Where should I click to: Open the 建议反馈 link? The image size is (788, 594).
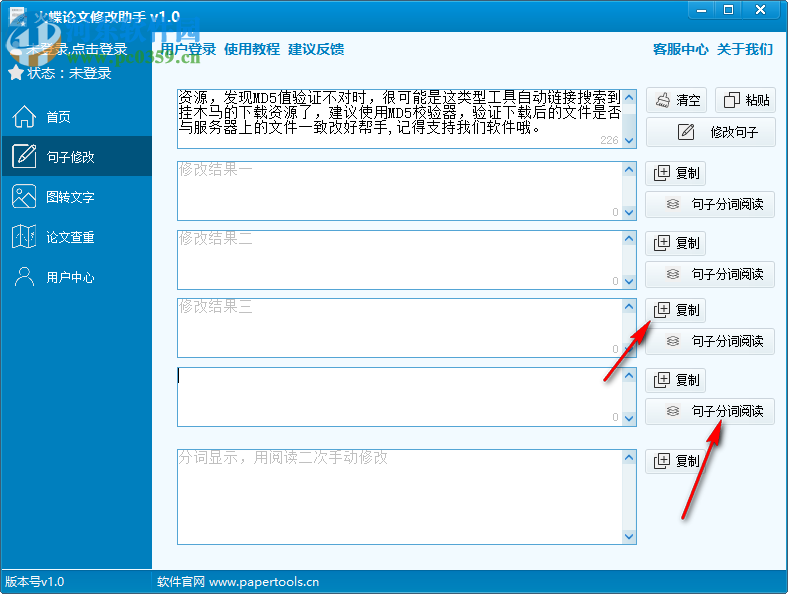tap(316, 49)
